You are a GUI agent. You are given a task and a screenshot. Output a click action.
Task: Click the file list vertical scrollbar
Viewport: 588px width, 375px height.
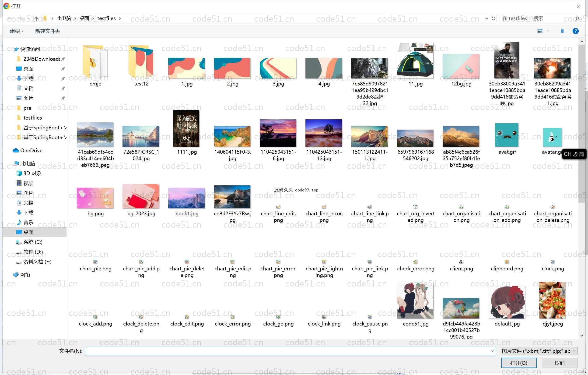(x=581, y=124)
